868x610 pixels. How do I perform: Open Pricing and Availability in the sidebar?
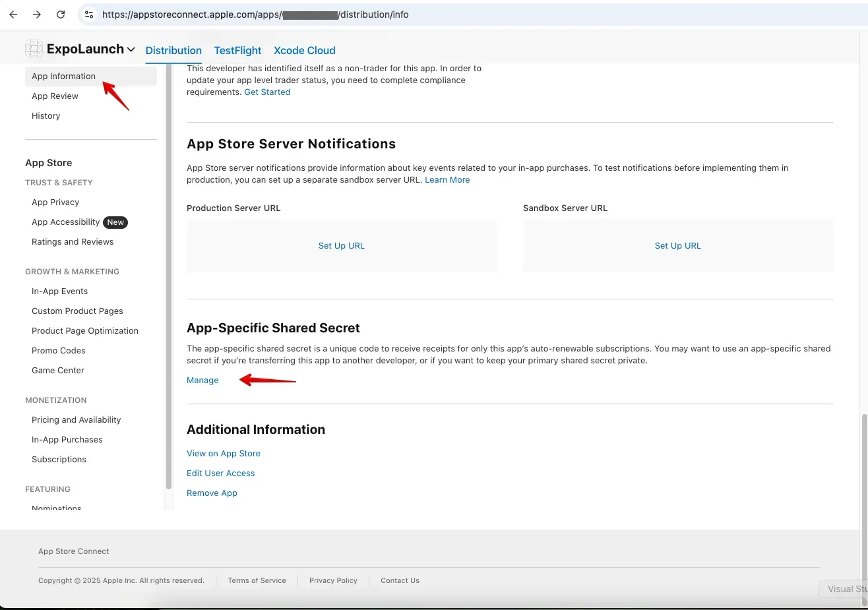[76, 420]
